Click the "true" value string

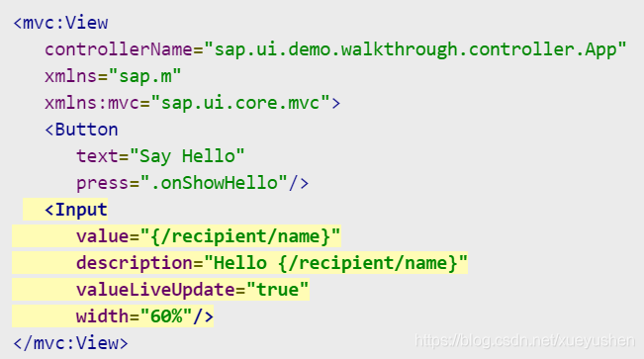[278, 290]
